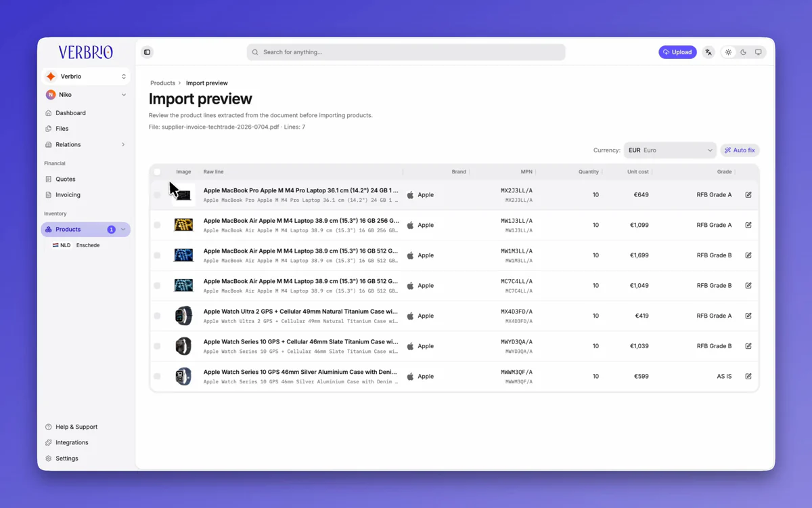The height and width of the screenshot is (508, 812).
Task: Open the Verbrio organization switcher
Action: 86,77
